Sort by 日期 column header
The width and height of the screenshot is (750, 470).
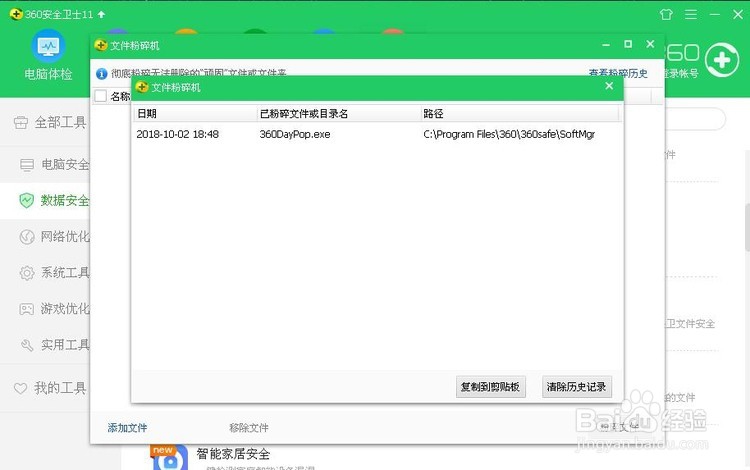[195, 113]
